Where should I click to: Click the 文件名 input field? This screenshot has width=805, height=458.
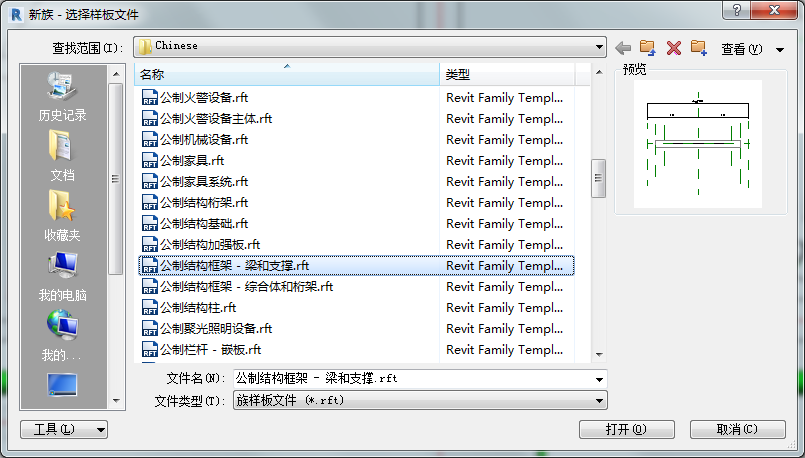(x=413, y=379)
